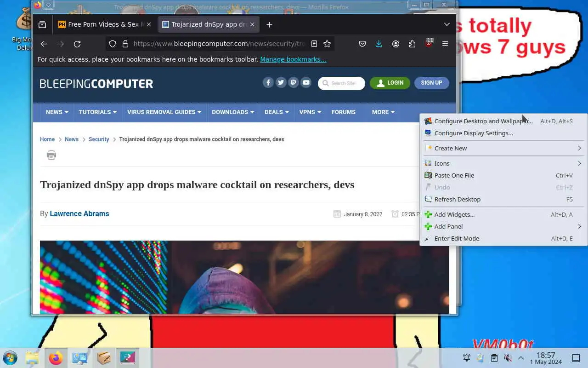Expand the Create New submenu
The height and width of the screenshot is (368, 588).
point(503,148)
